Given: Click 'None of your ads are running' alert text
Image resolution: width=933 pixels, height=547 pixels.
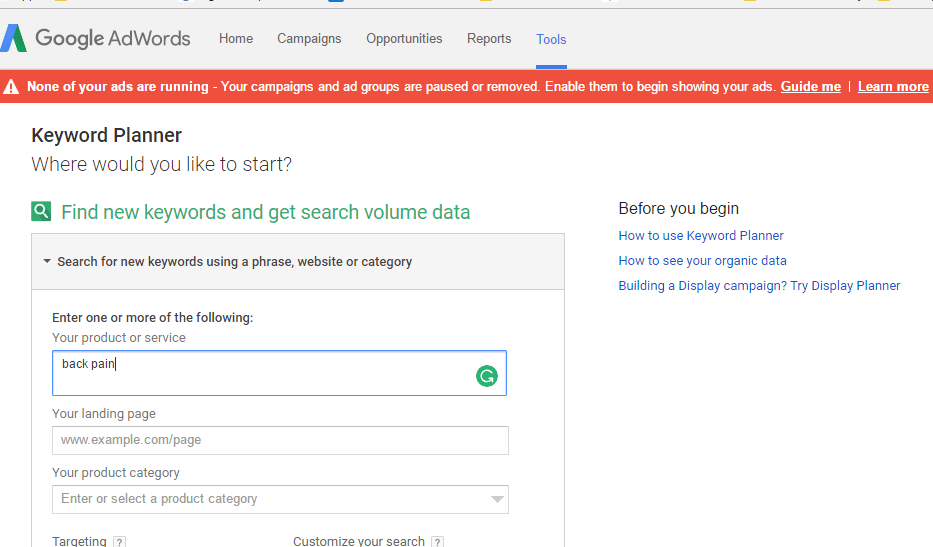Looking at the screenshot, I should tap(118, 86).
